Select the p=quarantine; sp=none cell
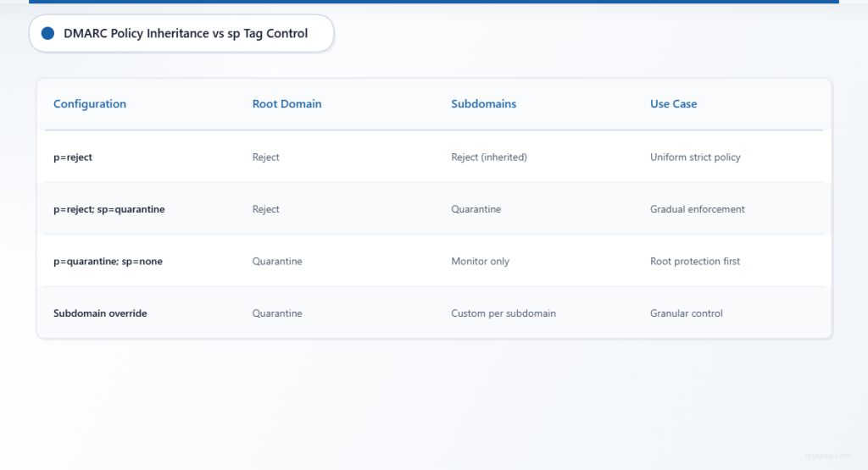The height and width of the screenshot is (470, 868). click(108, 261)
